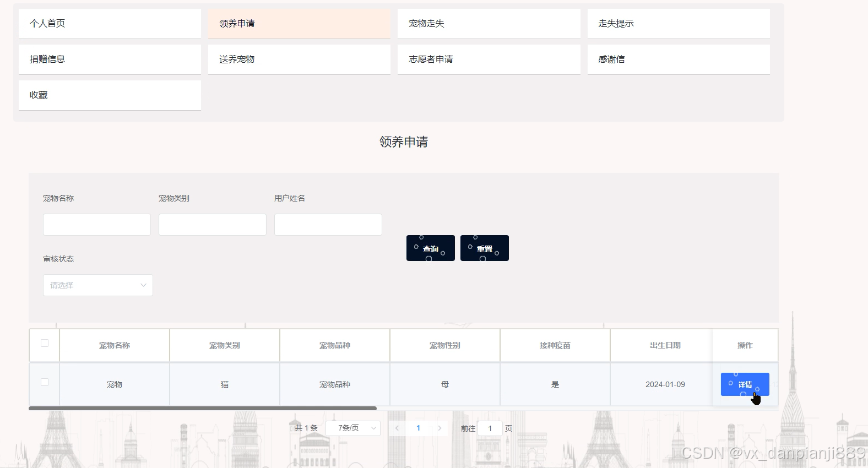The width and height of the screenshot is (868, 468).
Task: Select page 1 in pagination
Action: [x=419, y=428]
